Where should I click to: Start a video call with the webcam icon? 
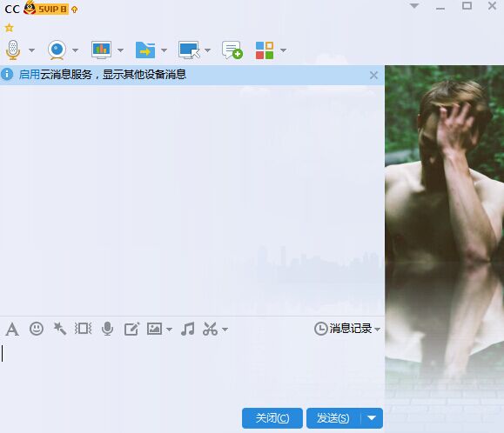(x=57, y=50)
